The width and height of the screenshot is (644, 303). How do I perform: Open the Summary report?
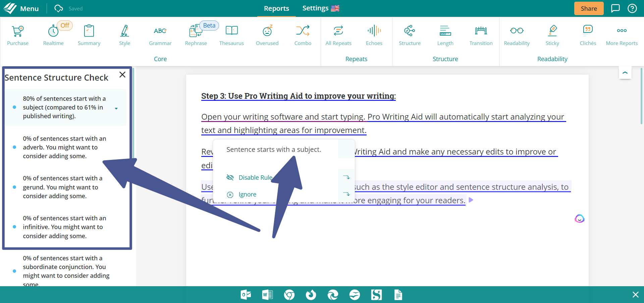89,35
